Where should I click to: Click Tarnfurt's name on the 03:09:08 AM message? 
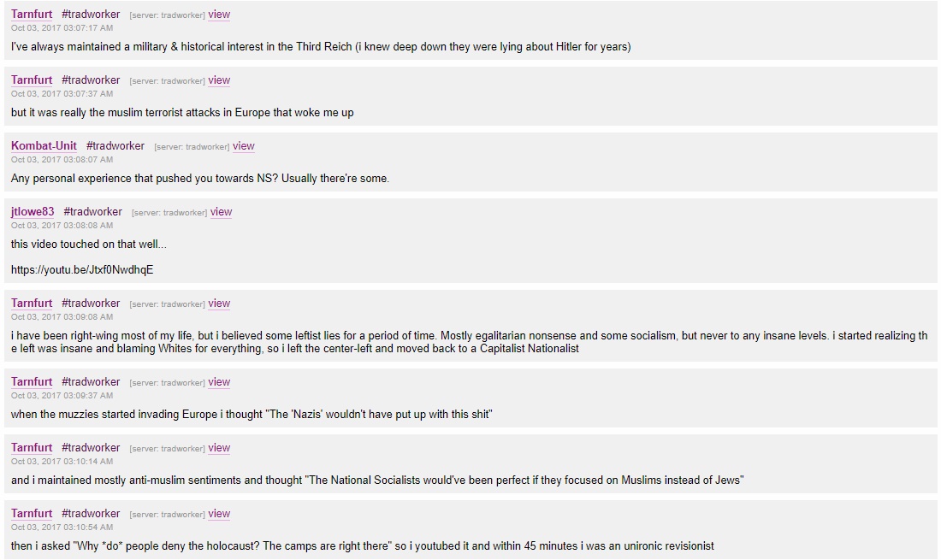(32, 304)
